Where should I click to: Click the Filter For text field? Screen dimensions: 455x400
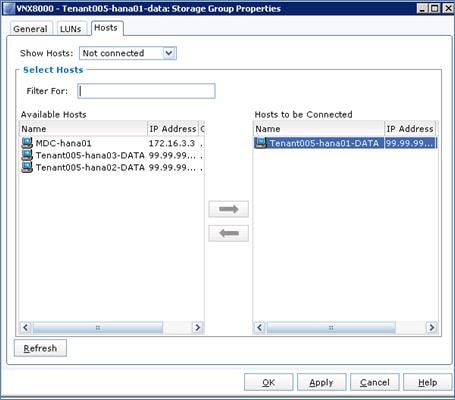[x=146, y=91]
